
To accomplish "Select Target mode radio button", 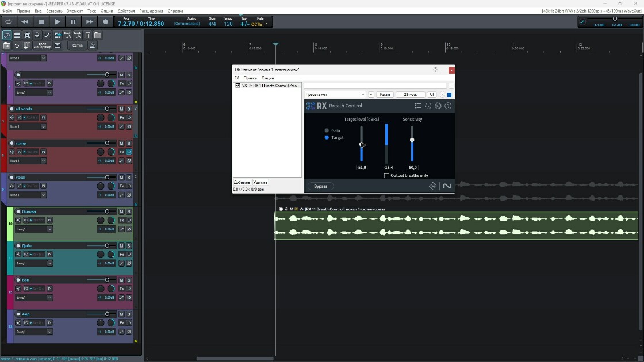I will point(327,137).
